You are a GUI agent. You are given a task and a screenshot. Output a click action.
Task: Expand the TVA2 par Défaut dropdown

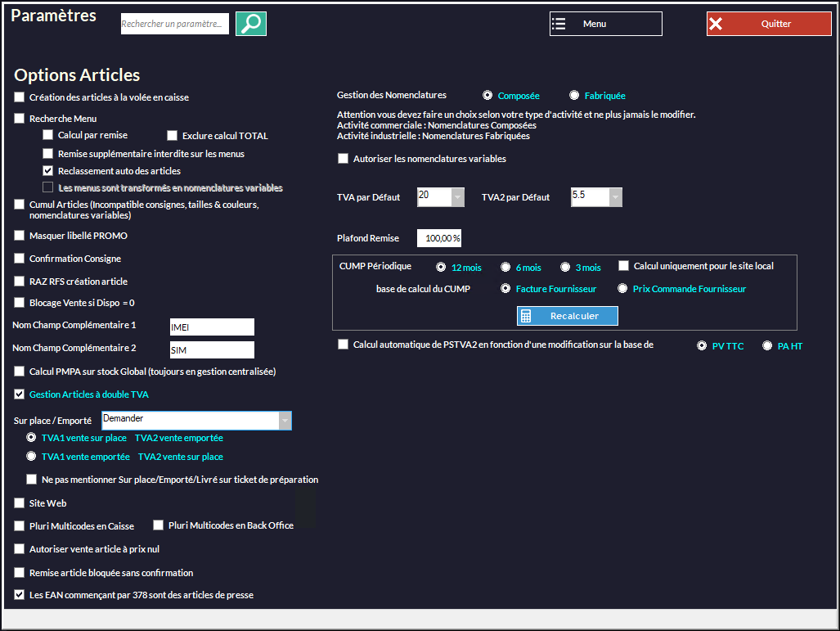(x=615, y=197)
